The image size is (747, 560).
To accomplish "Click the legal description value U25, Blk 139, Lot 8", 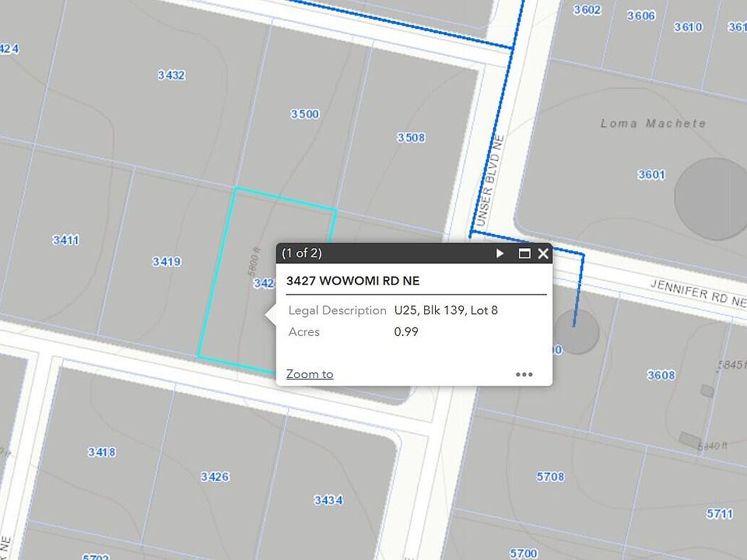I will (x=446, y=310).
